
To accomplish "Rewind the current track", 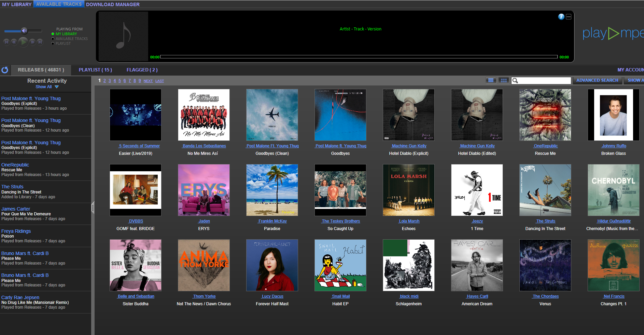I will coord(14,42).
